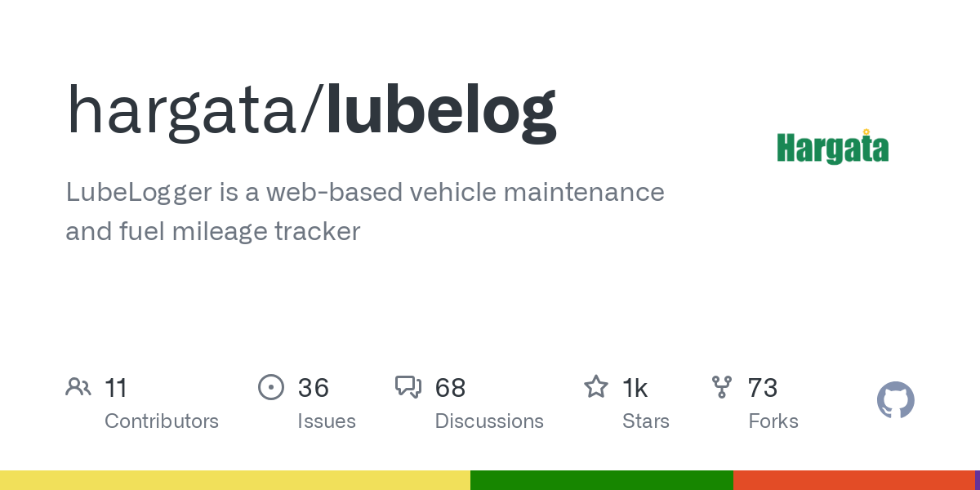
Task: Click the green Hargata logo
Action: pos(832,148)
